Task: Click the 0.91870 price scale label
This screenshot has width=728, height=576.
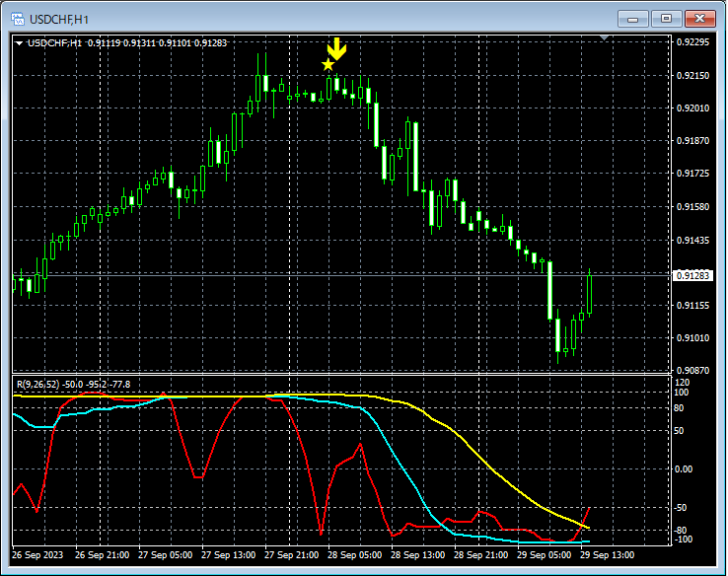Action: coord(692,140)
